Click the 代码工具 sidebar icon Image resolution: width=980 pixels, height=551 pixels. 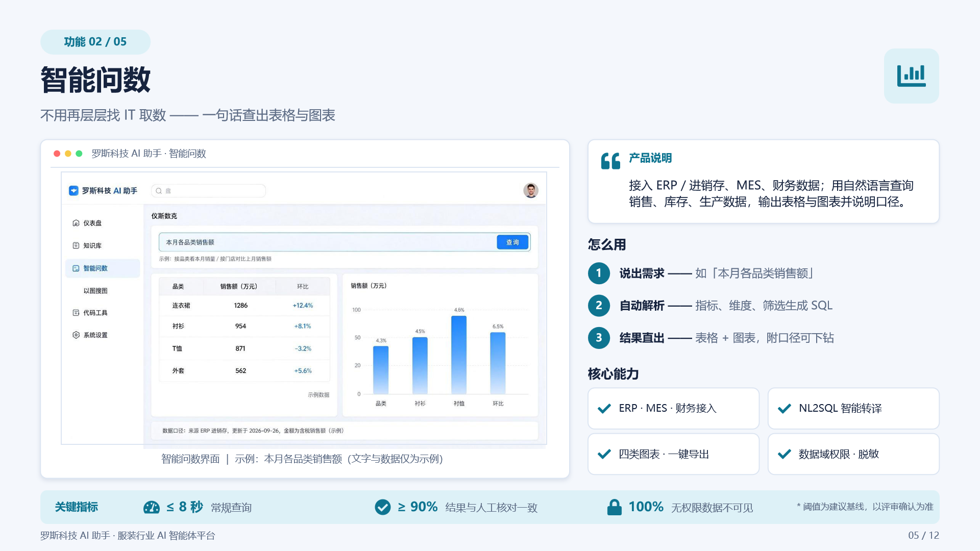pyautogui.click(x=76, y=313)
